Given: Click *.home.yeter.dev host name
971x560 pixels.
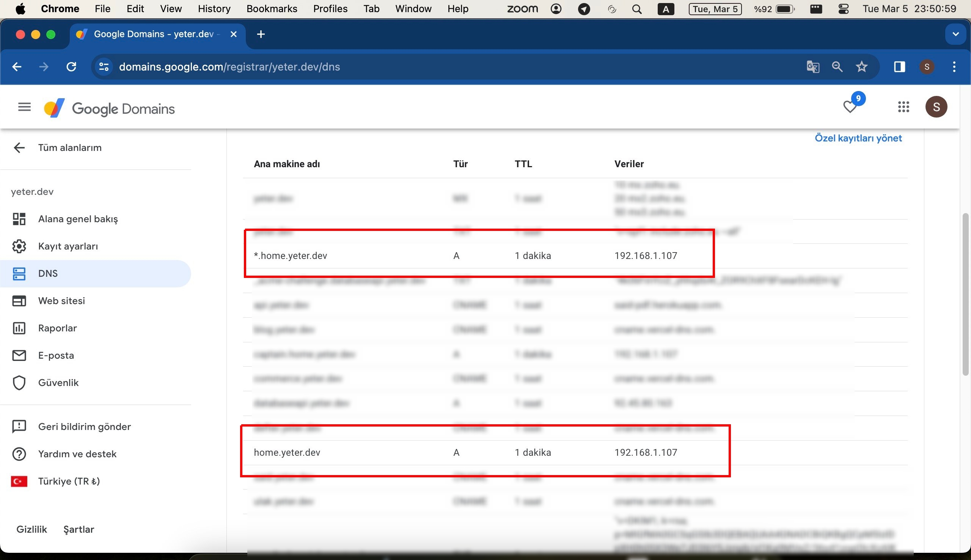Looking at the screenshot, I should coord(291,256).
